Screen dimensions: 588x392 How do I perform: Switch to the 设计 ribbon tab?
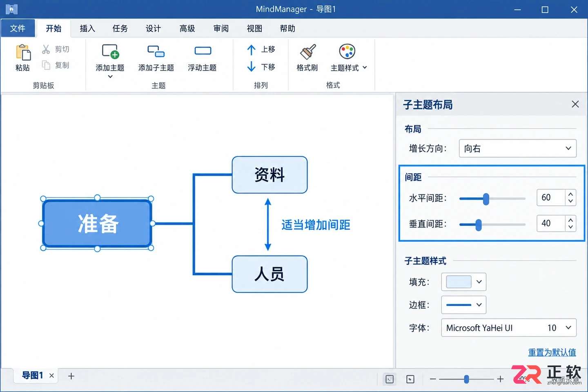coord(153,28)
